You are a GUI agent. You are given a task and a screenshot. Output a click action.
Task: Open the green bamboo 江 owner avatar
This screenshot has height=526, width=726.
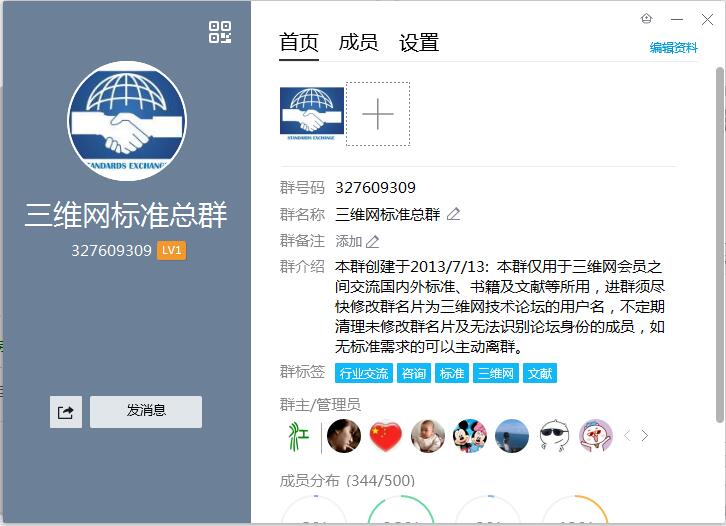(x=299, y=436)
